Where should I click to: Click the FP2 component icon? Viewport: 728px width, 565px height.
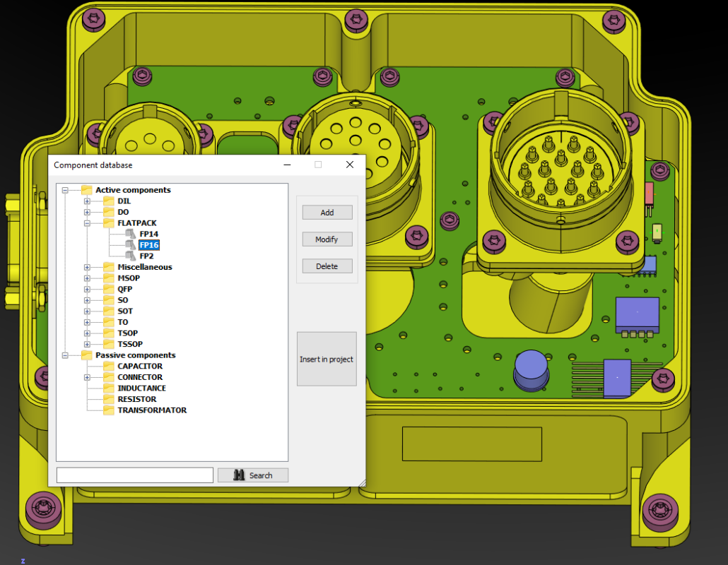pyautogui.click(x=131, y=256)
